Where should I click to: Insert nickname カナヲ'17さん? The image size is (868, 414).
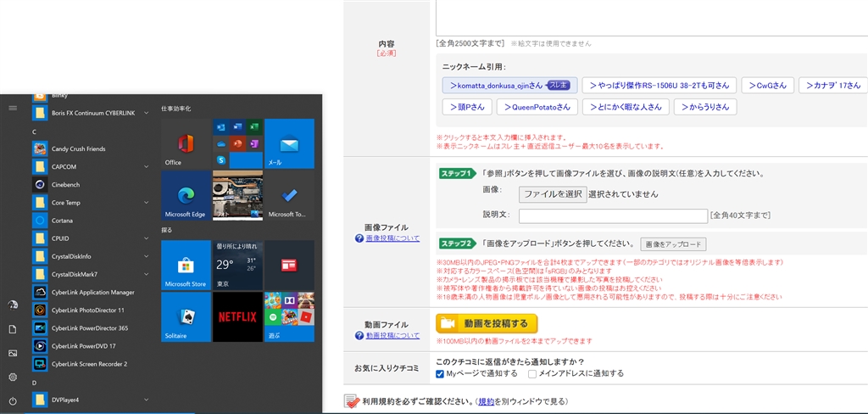click(832, 86)
